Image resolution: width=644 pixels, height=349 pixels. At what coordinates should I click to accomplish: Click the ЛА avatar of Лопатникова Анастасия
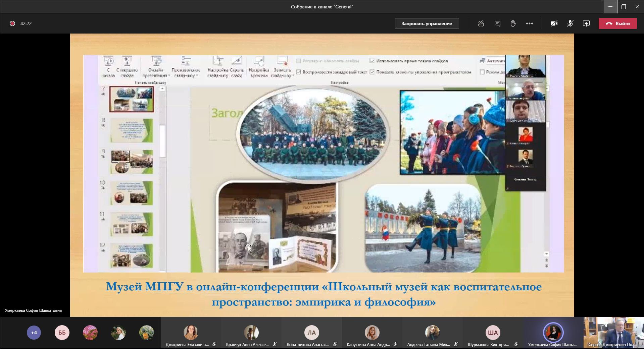(311, 333)
